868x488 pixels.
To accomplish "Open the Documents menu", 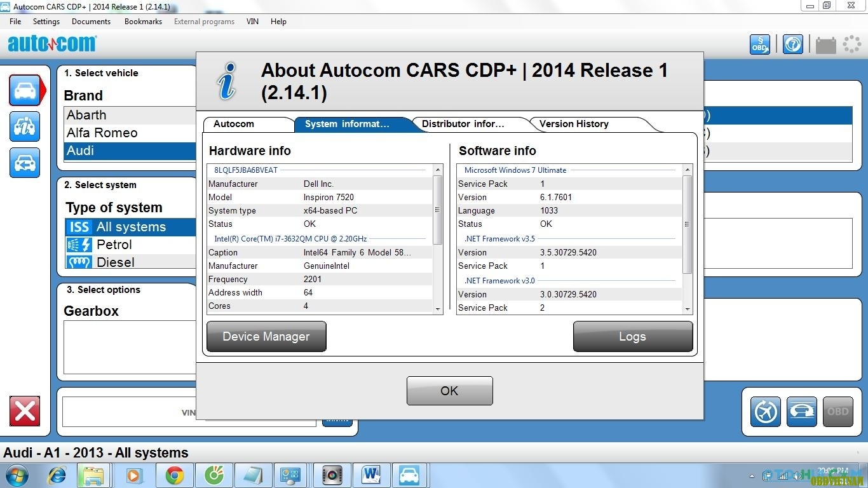I will (x=91, y=22).
